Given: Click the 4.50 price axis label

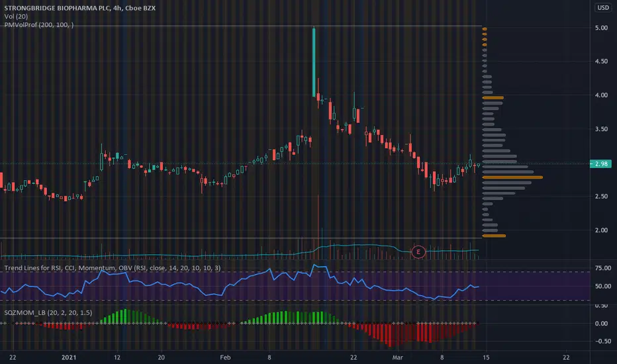Looking at the screenshot, I should [601, 62].
